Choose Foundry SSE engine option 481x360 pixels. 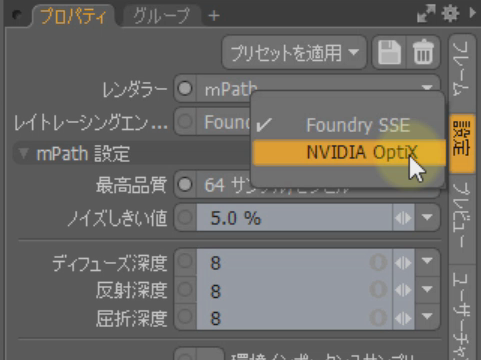(349, 125)
